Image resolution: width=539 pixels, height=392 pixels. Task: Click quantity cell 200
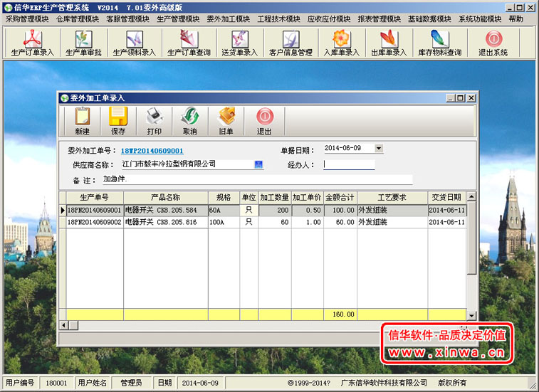pos(275,211)
